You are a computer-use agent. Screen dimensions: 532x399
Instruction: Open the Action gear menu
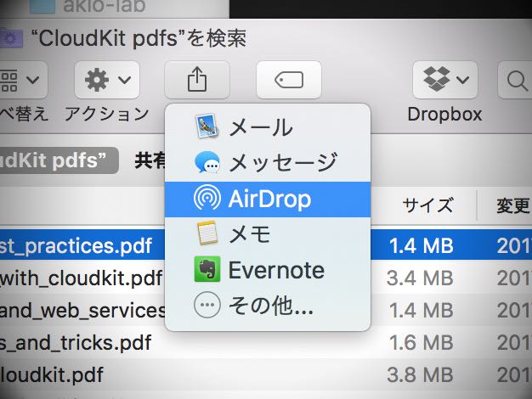tap(107, 80)
